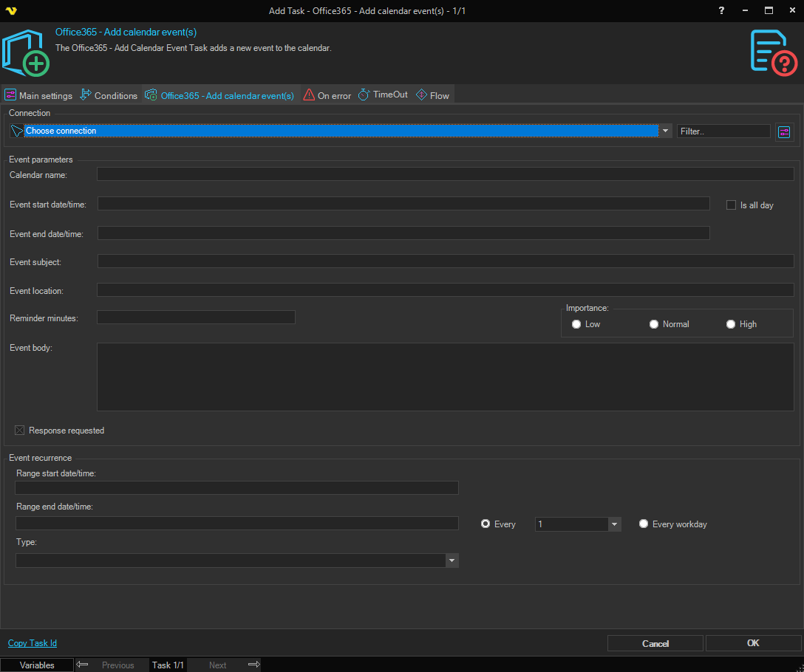Image resolution: width=804 pixels, height=672 pixels.
Task: Click the connection settings icon next to Filter
Action: point(784,132)
